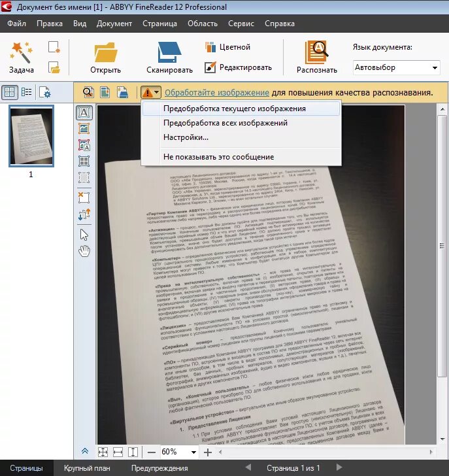Switch to the Страницы tab

tap(26, 467)
